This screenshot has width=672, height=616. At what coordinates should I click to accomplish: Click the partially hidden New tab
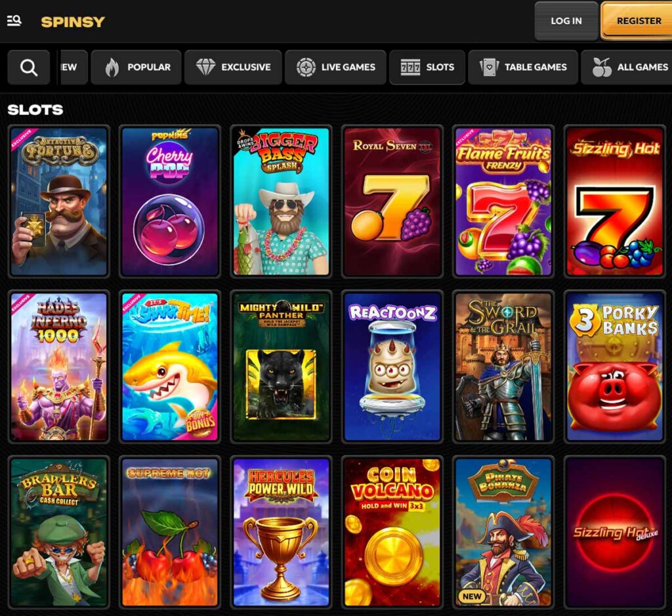tap(73, 68)
